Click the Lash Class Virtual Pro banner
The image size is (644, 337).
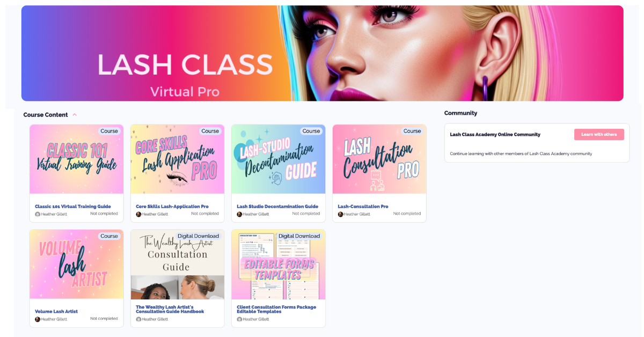(x=322, y=53)
